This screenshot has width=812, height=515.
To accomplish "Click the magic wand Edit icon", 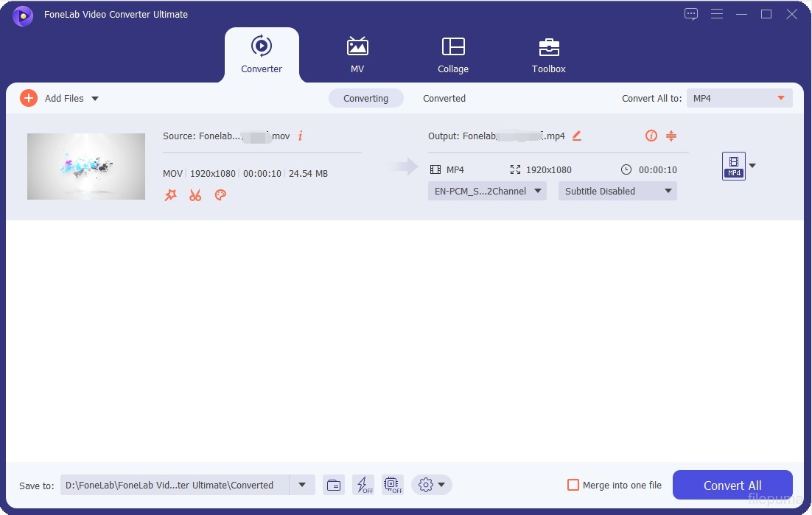I will (x=170, y=195).
